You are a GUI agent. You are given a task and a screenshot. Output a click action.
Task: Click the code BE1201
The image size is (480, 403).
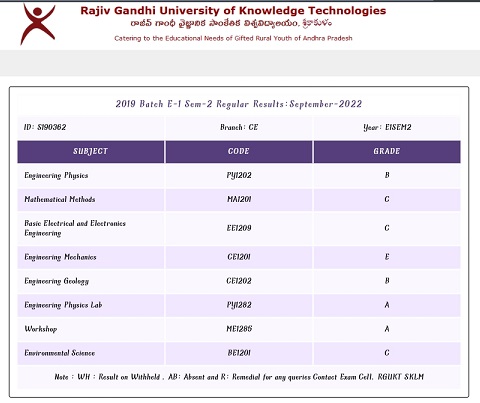tap(239, 353)
